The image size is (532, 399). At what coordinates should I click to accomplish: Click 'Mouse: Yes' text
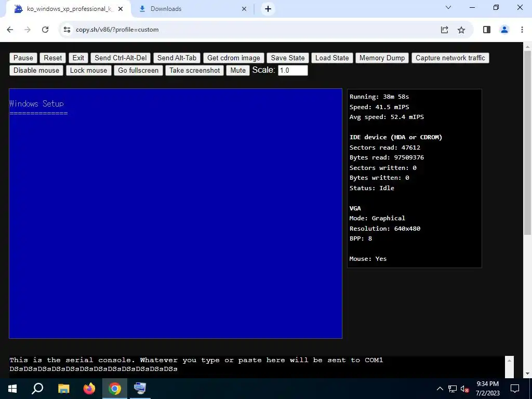[368, 259]
